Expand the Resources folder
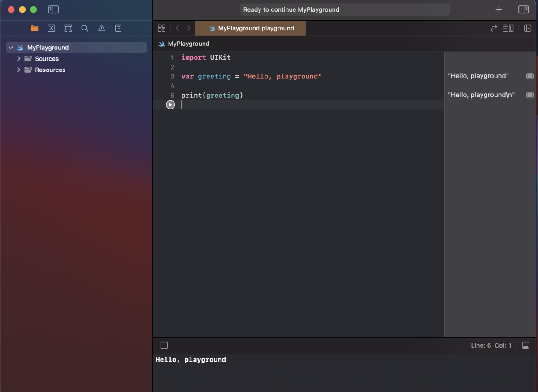 coord(19,70)
